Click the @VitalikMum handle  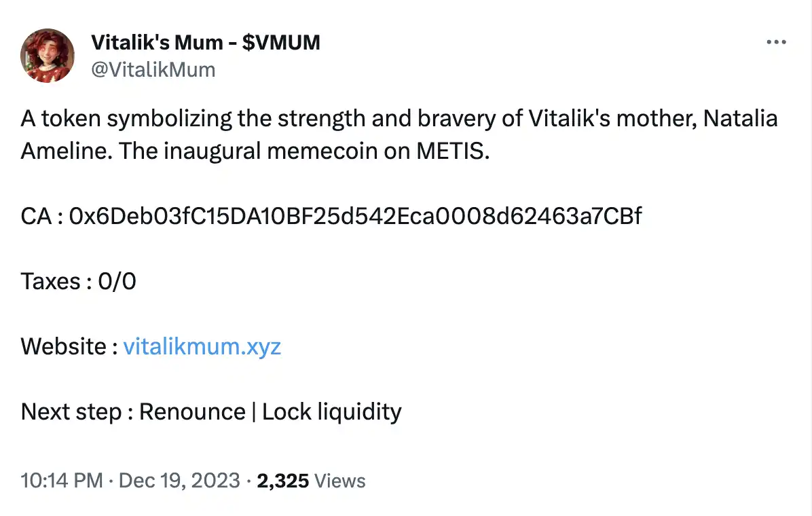tap(153, 69)
